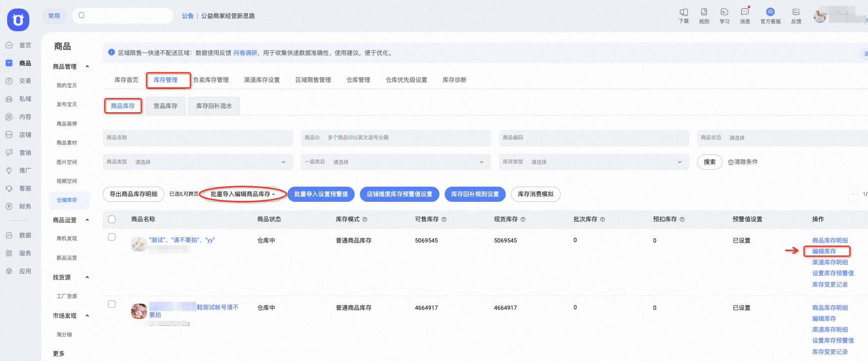Focus the 商品名称 input field
Image resolution: width=868 pixels, height=361 pixels.
point(197,138)
